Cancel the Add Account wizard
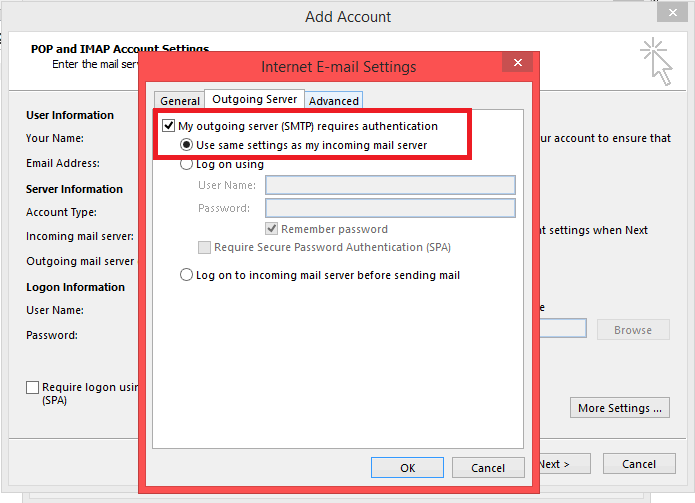The image size is (695, 503). point(639,464)
